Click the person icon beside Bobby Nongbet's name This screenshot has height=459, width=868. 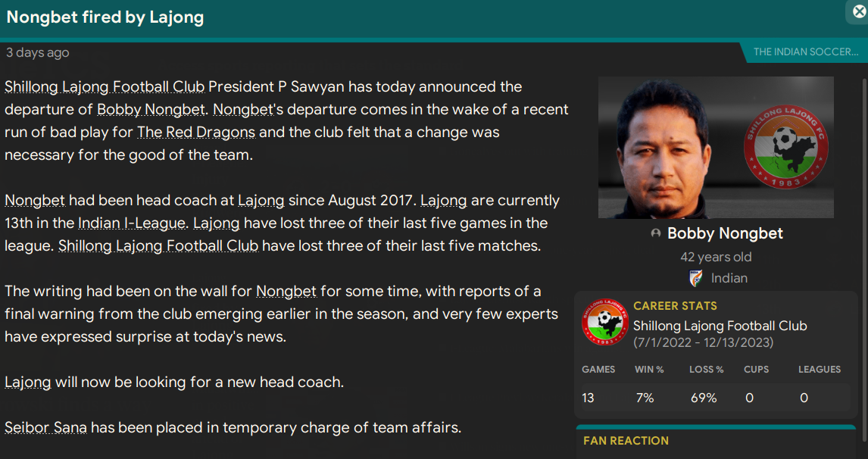(x=656, y=234)
